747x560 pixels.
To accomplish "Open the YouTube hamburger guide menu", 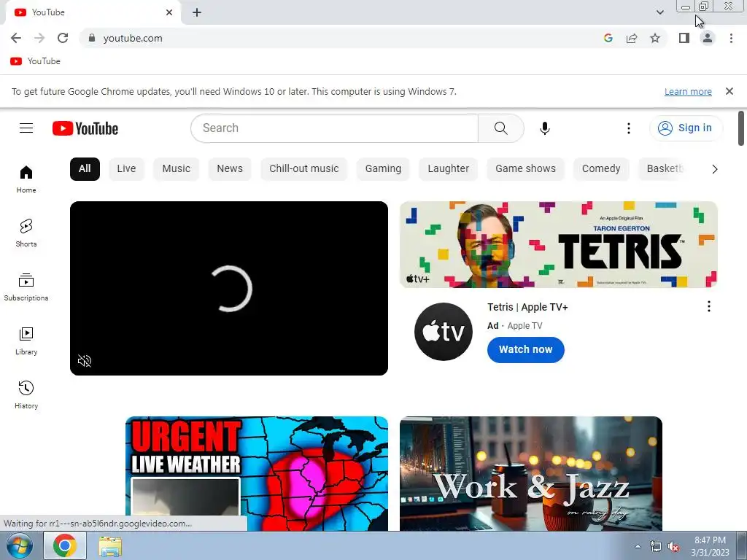I will pos(26,128).
